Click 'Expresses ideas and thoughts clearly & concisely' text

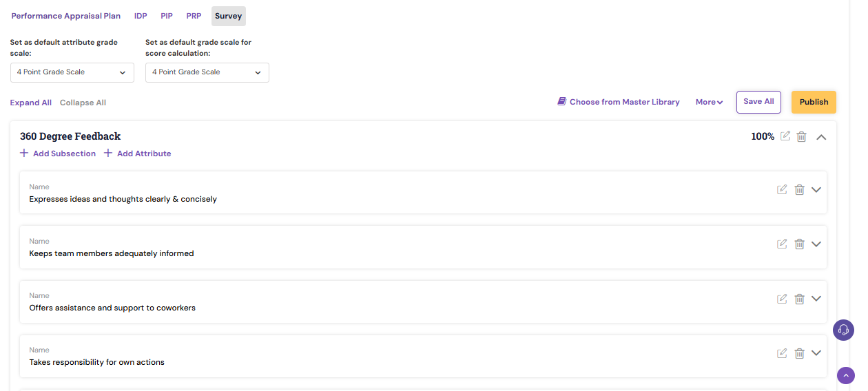click(x=123, y=199)
